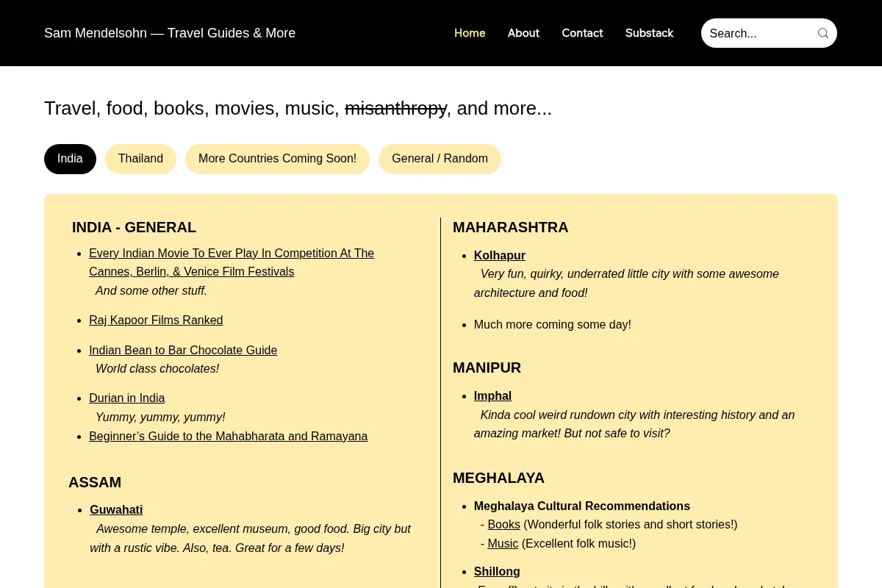
Task: Click 'World class chocolates!' description
Action: point(157,369)
